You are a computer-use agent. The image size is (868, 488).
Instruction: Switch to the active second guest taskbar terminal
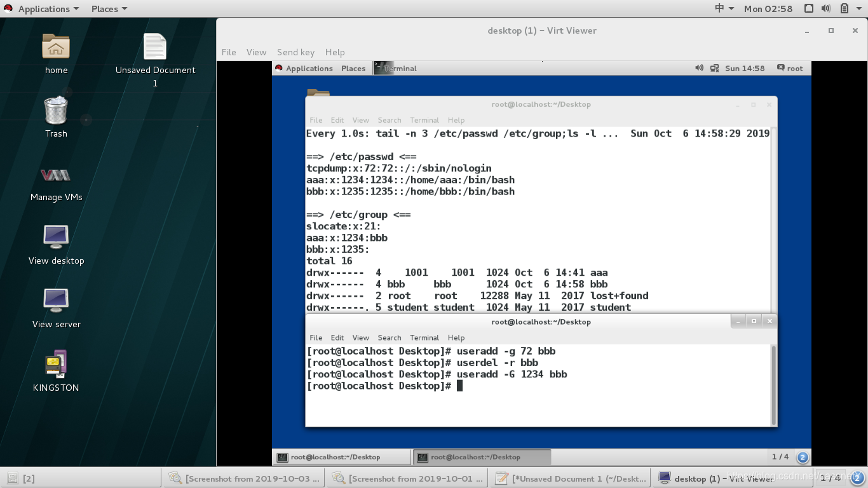pyautogui.click(x=482, y=457)
